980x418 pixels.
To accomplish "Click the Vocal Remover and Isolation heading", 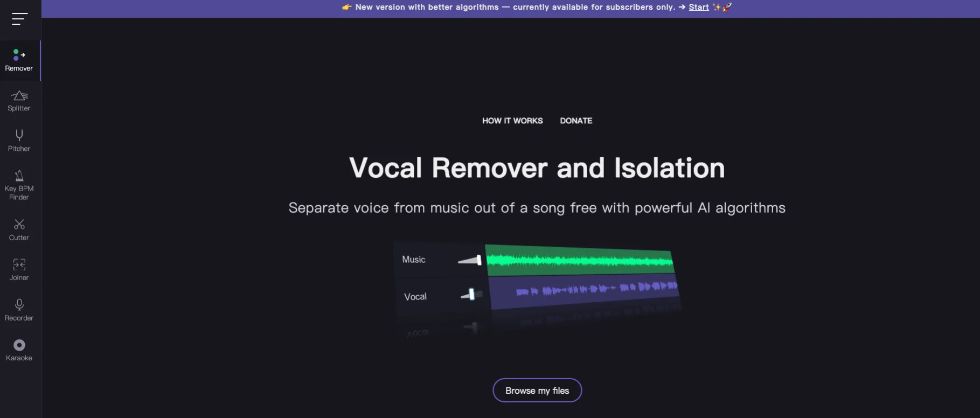I will (537, 168).
